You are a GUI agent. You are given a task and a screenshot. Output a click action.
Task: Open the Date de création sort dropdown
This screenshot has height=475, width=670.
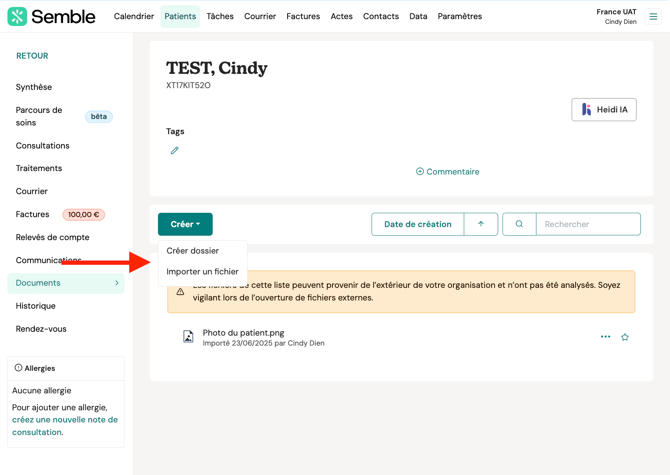click(417, 224)
